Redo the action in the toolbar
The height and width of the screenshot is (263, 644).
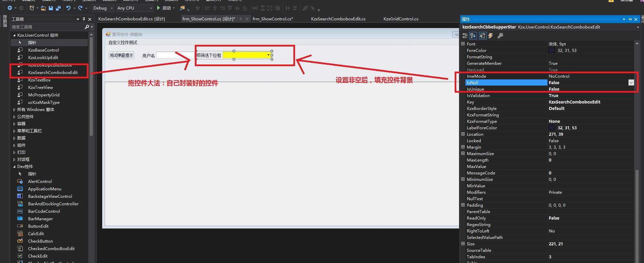(80, 8)
